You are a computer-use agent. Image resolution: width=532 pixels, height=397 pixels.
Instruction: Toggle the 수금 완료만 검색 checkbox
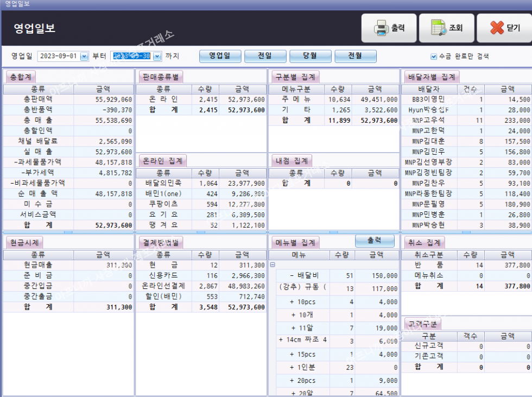[434, 56]
